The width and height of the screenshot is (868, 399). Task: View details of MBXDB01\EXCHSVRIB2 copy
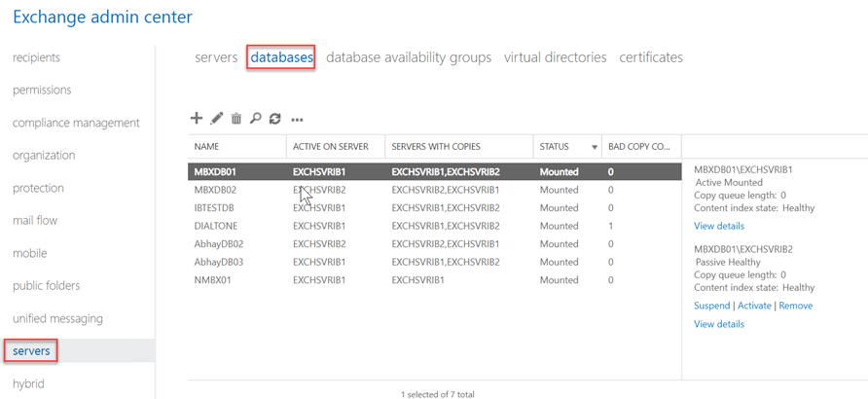(x=718, y=324)
